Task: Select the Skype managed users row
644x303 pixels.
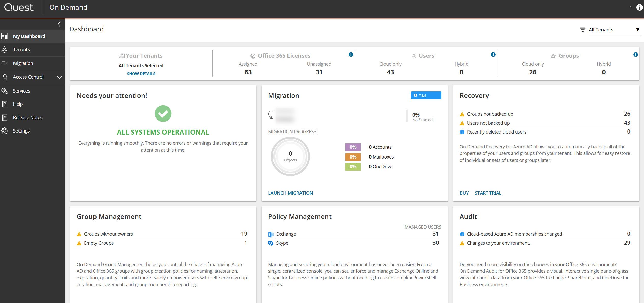Action: [353, 243]
